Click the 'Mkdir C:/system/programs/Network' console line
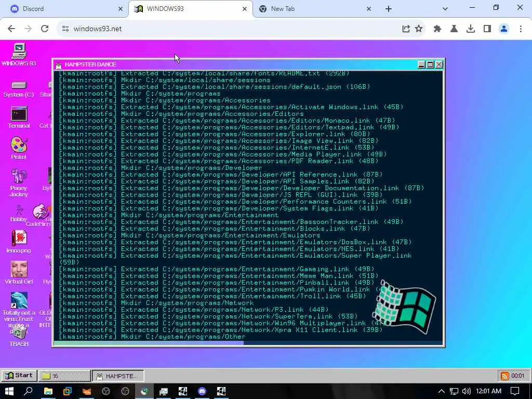 [156, 303]
